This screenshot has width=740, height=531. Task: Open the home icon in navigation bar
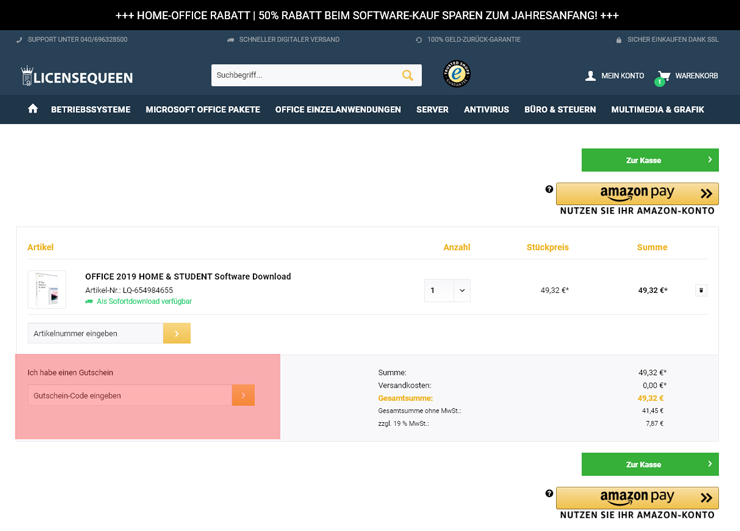[x=33, y=109]
